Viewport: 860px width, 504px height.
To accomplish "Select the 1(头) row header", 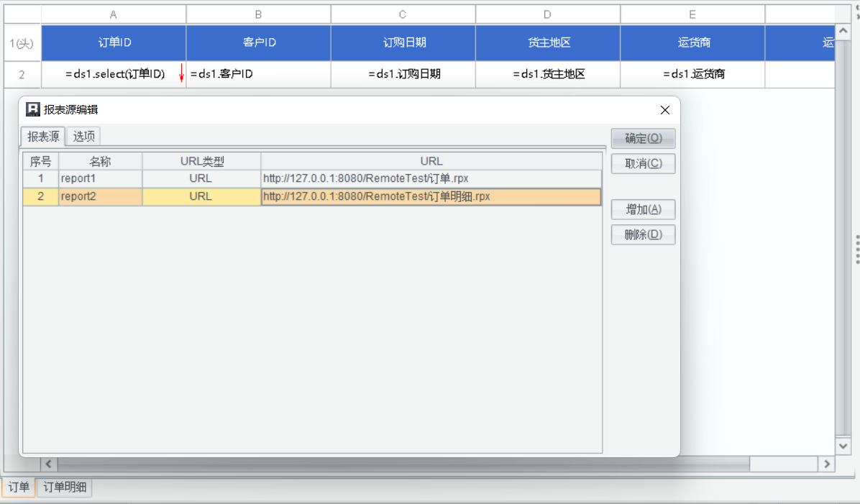I will 22,42.
